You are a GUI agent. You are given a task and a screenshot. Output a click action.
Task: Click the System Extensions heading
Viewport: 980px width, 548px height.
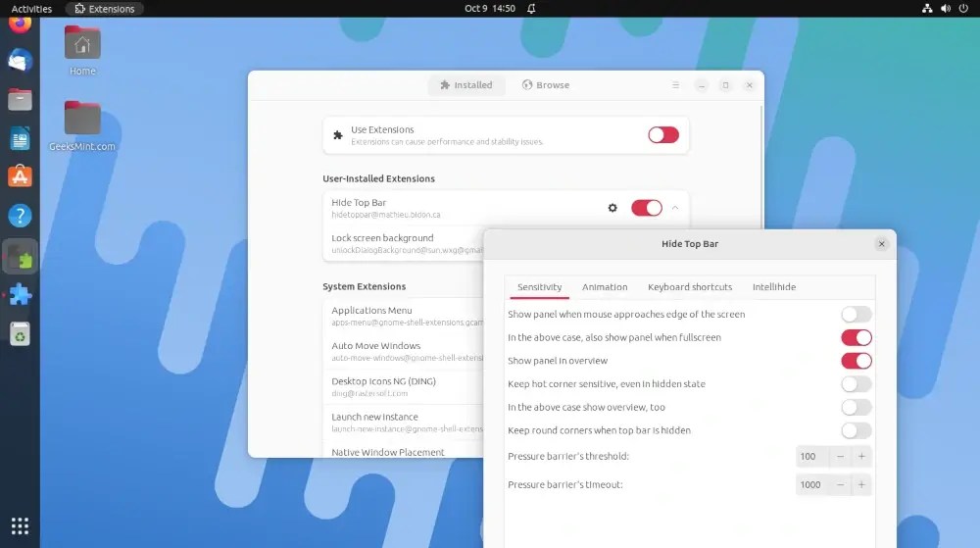pos(365,287)
